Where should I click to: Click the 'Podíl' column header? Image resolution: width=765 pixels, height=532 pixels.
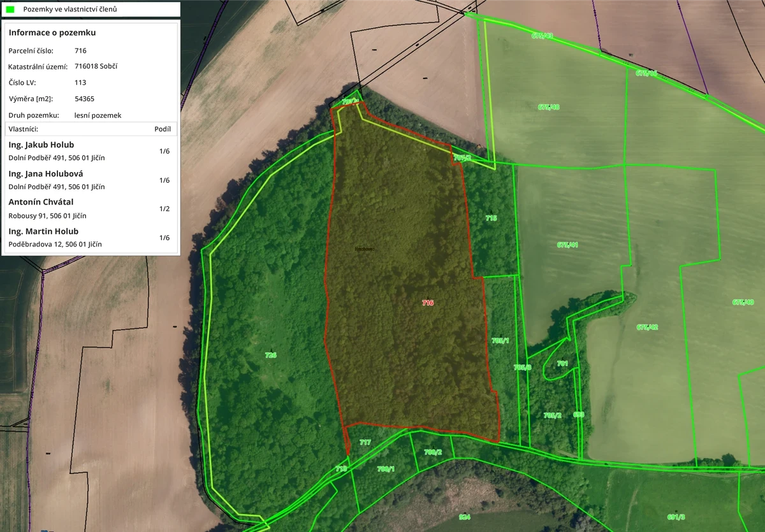(x=163, y=129)
